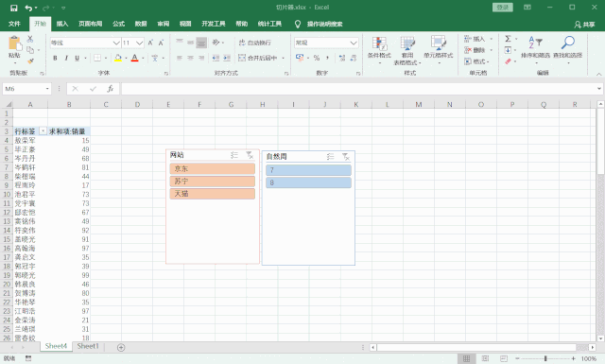The image size is (605, 364).
Task: Select 7 in the 自然周 slicer
Action: coord(308,170)
